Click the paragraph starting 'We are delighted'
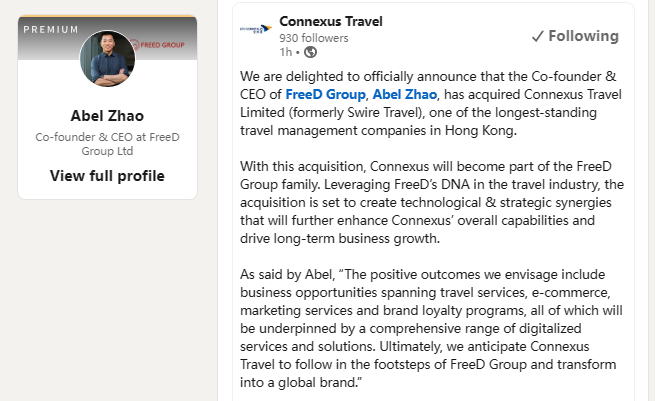The image size is (655, 401). point(431,103)
